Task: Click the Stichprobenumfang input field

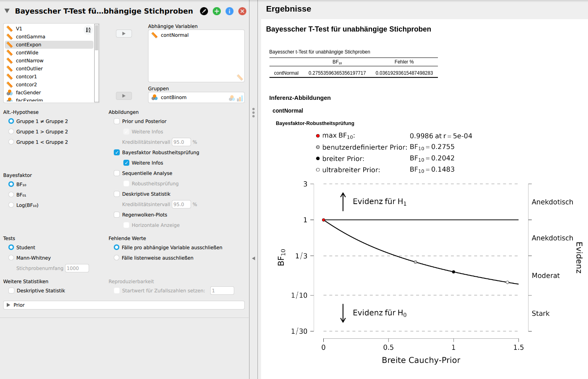Action: tap(77, 268)
